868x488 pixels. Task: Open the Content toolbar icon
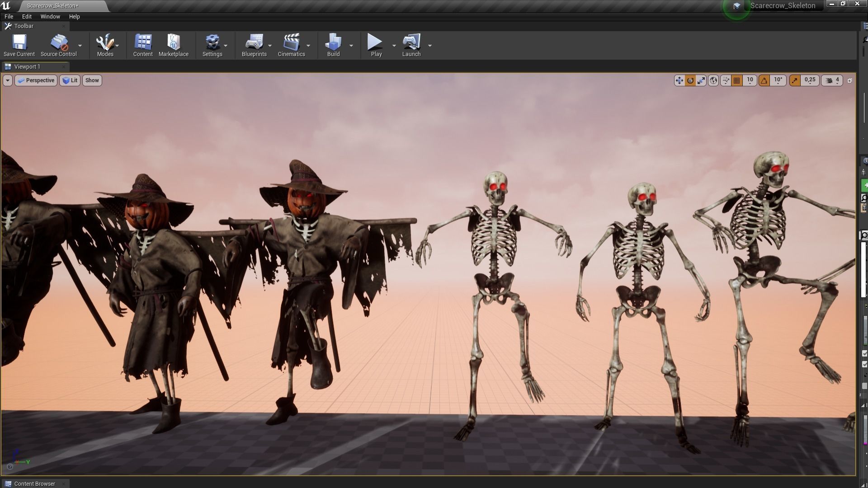143,42
